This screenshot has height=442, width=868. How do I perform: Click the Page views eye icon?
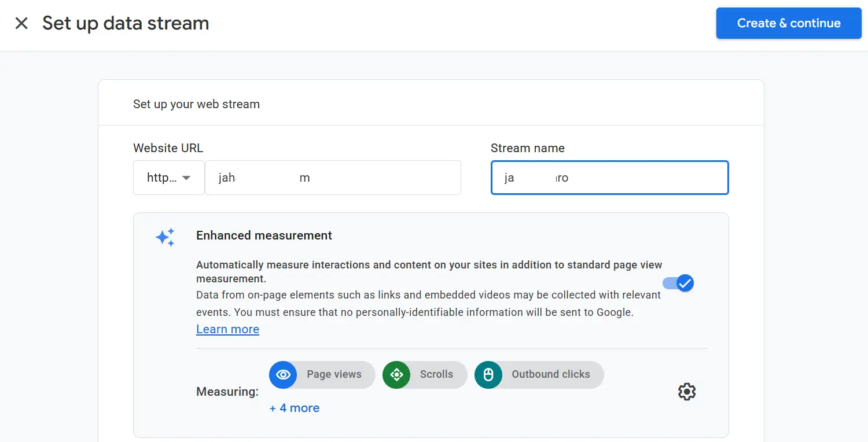point(283,375)
